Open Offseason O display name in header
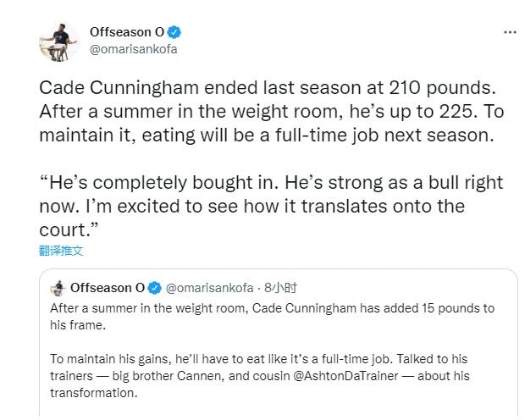The height and width of the screenshot is (420, 525). [x=127, y=32]
